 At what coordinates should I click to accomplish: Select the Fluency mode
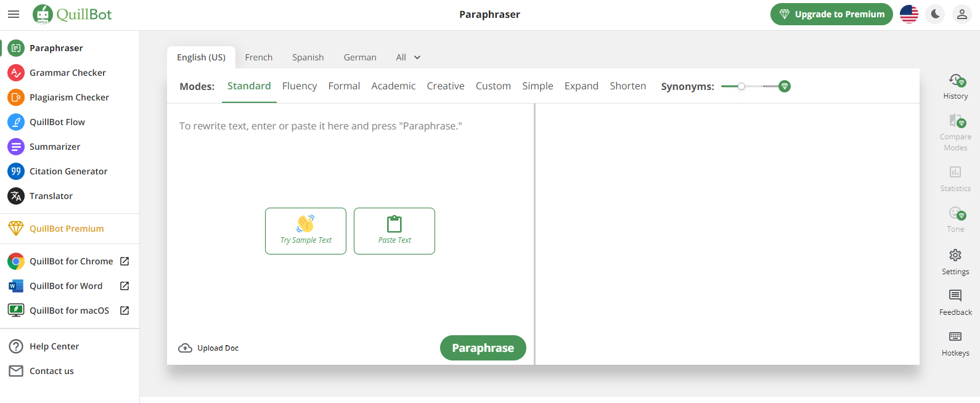point(300,86)
